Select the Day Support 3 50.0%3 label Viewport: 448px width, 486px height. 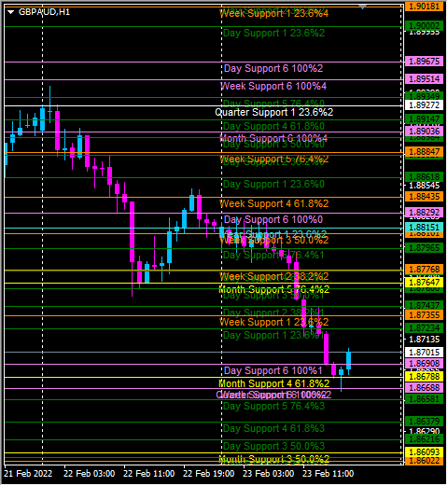tap(273, 446)
